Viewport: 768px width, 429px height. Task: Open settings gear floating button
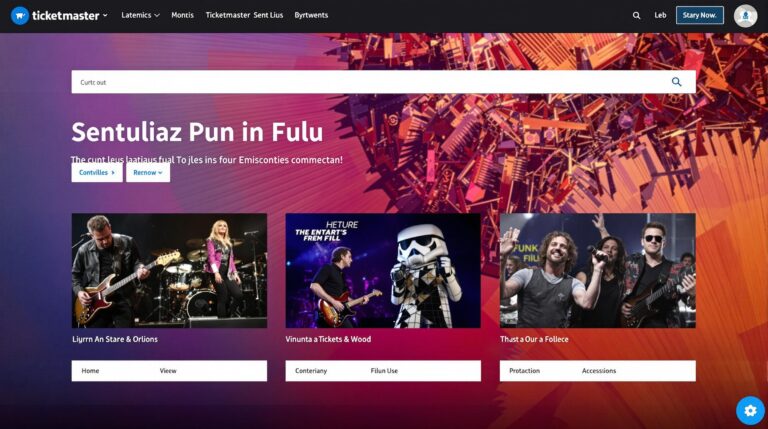pos(750,410)
